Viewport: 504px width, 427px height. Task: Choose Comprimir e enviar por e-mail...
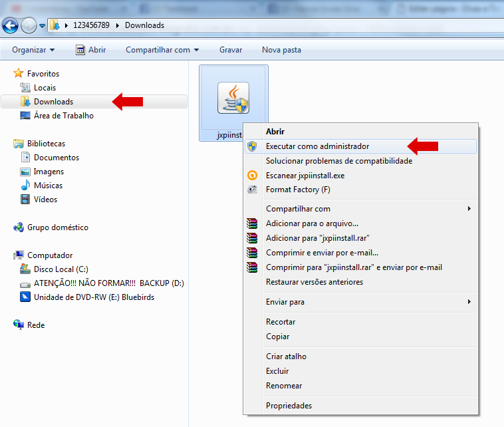(322, 253)
